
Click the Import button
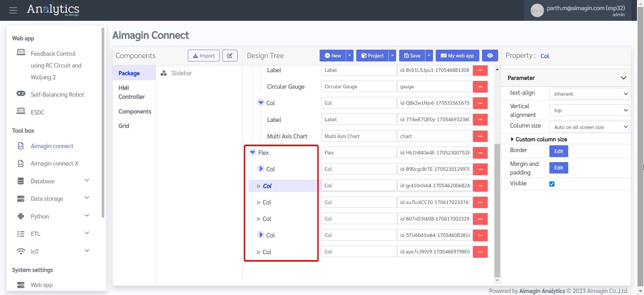click(204, 56)
